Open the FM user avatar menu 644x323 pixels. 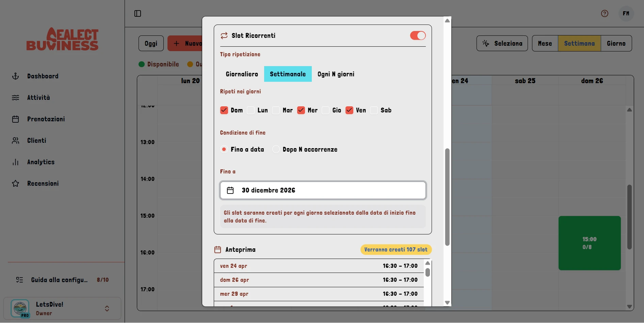(x=626, y=13)
